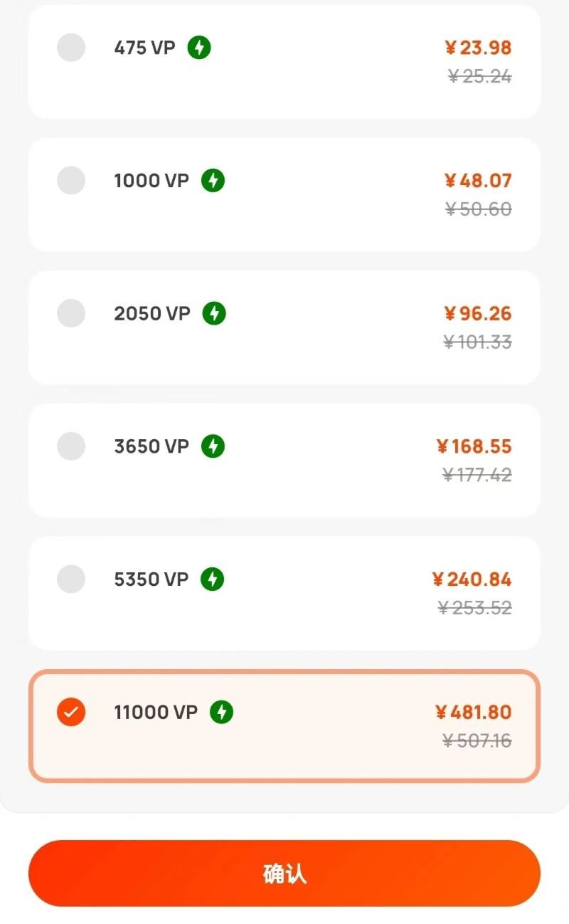The width and height of the screenshot is (569, 924).
Task: Pick the 5350 VP radio button
Action: (71, 579)
